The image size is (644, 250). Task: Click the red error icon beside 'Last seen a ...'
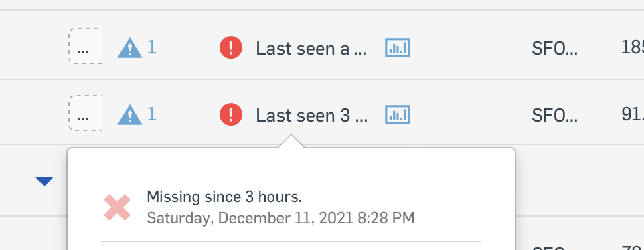click(231, 47)
